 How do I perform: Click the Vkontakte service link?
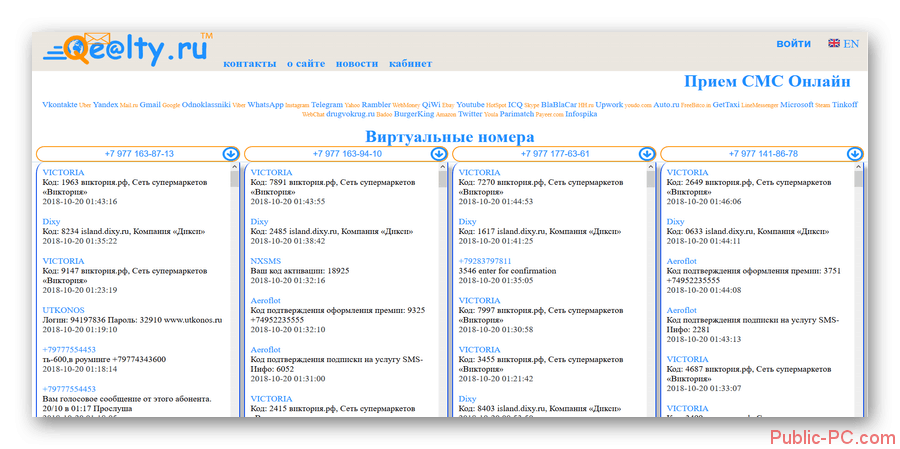[59, 104]
